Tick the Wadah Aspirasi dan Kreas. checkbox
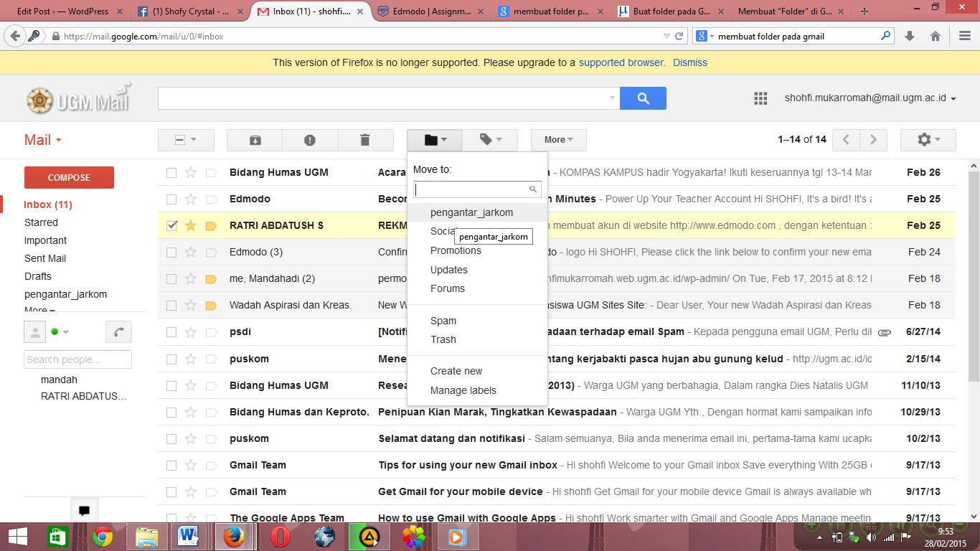The image size is (980, 551). point(171,305)
